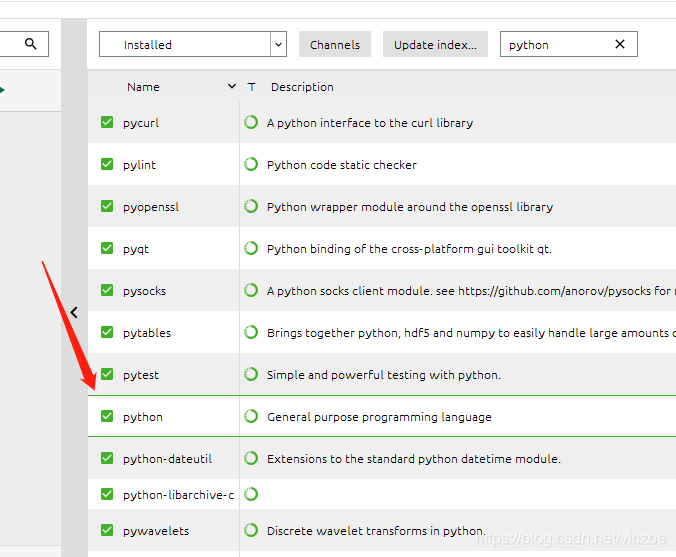Click pysocks' green type circle icon
This screenshot has width=676, height=557.
coord(251,290)
